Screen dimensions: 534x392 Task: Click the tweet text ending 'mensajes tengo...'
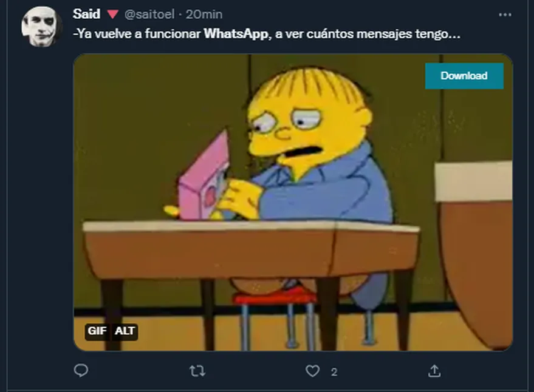click(267, 34)
